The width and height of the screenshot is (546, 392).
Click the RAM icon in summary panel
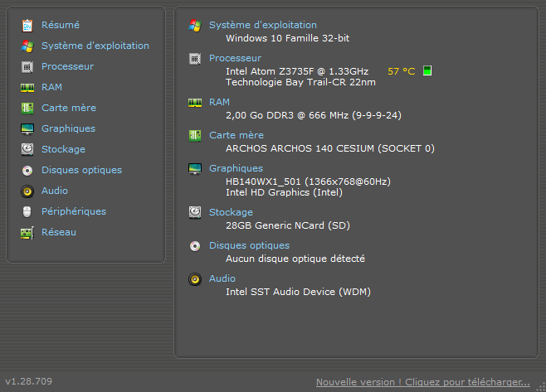click(195, 103)
